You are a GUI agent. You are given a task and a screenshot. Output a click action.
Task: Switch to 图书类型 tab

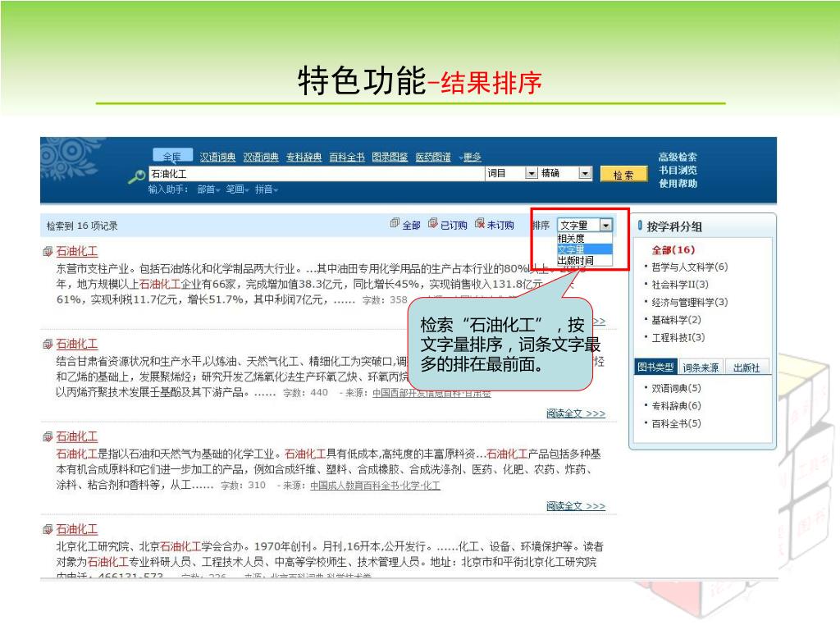(655, 367)
